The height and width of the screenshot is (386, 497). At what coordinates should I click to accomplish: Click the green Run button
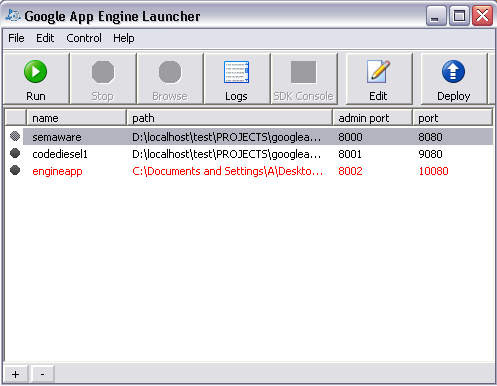[x=36, y=79]
